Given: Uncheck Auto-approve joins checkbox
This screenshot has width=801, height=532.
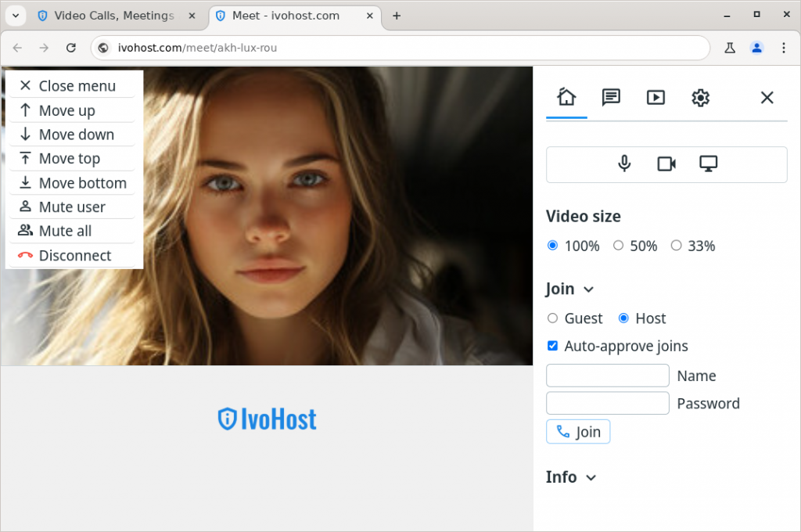Looking at the screenshot, I should pos(552,346).
